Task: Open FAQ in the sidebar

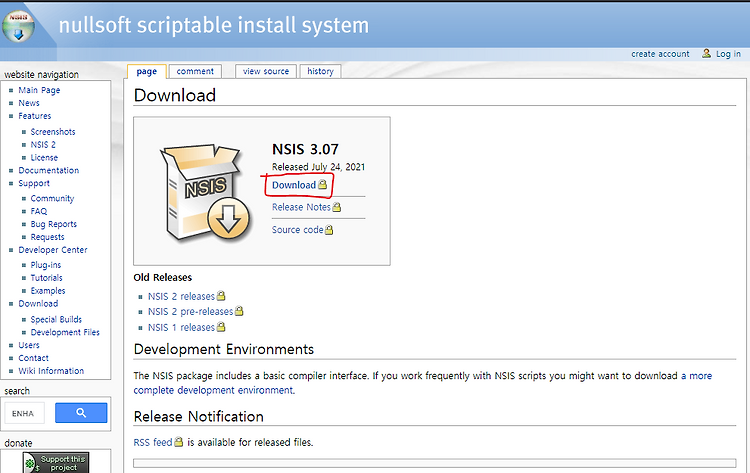Action: click(x=39, y=211)
